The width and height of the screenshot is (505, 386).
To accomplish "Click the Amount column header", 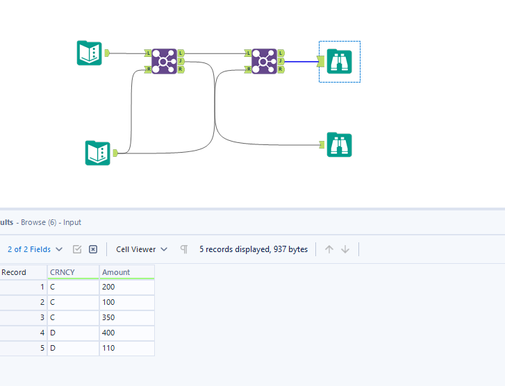I will [127, 272].
